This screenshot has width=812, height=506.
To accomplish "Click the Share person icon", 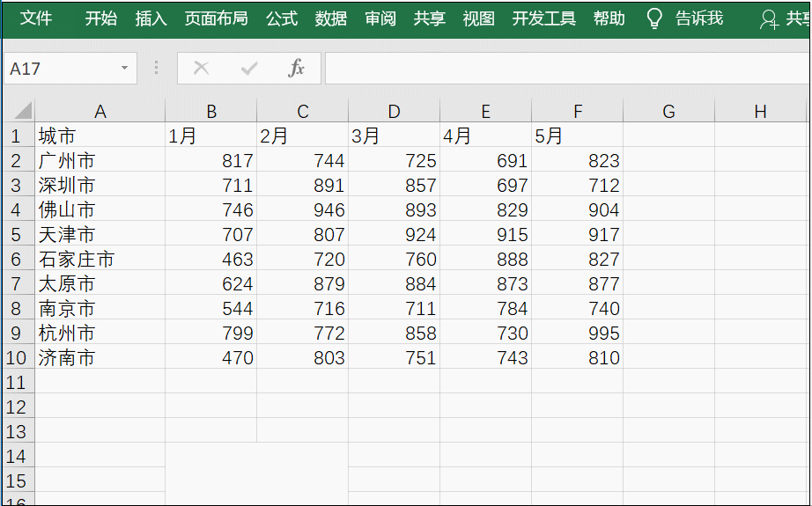I will [x=769, y=19].
